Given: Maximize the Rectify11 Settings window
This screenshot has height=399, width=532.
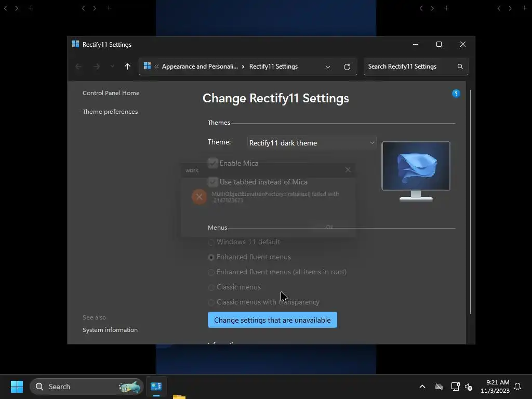Looking at the screenshot, I should 439,45.
